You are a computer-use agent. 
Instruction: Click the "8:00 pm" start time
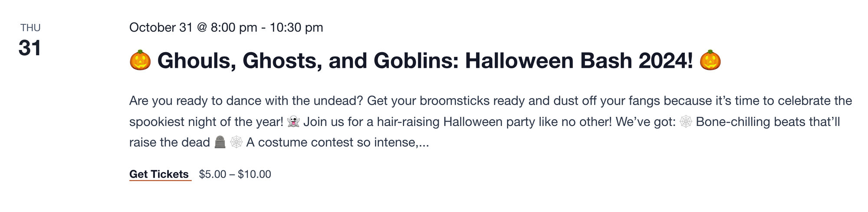(234, 27)
